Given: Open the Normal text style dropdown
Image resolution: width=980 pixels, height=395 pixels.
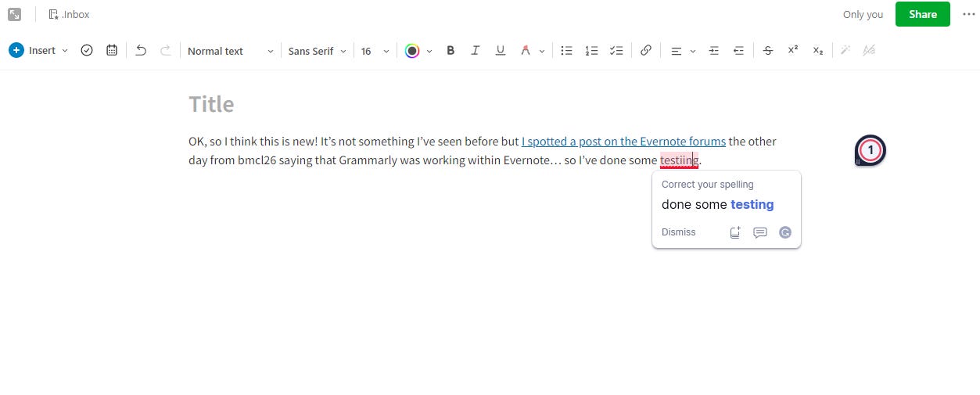Looking at the screenshot, I should coord(231,51).
